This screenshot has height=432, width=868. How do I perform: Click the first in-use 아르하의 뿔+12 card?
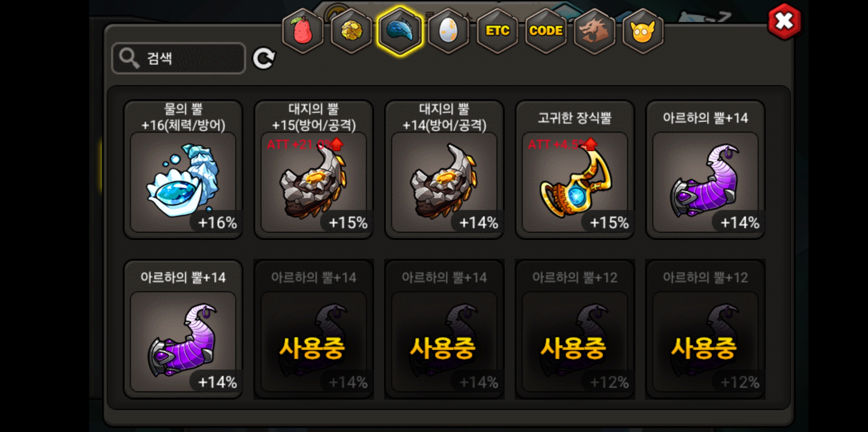pyautogui.click(x=575, y=329)
